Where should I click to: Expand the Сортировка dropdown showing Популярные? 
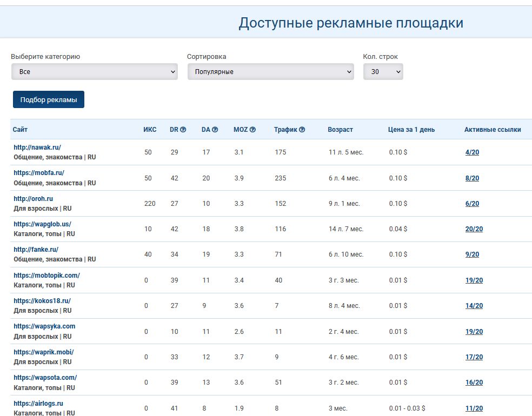[x=270, y=72]
